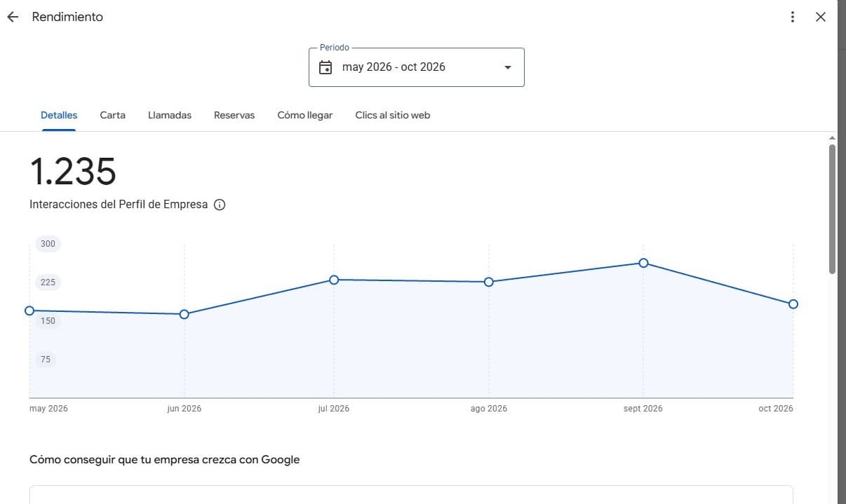View the Clics al sitio web tab
Image resolution: width=846 pixels, height=504 pixels.
pyautogui.click(x=393, y=115)
